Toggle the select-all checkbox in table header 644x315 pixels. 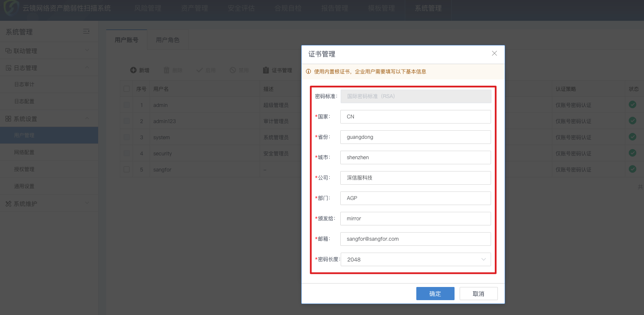click(127, 89)
